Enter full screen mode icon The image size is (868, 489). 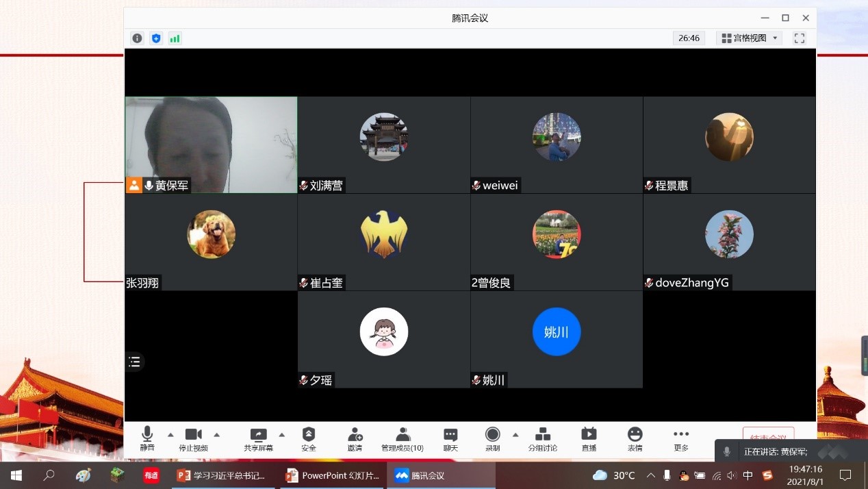[799, 38]
